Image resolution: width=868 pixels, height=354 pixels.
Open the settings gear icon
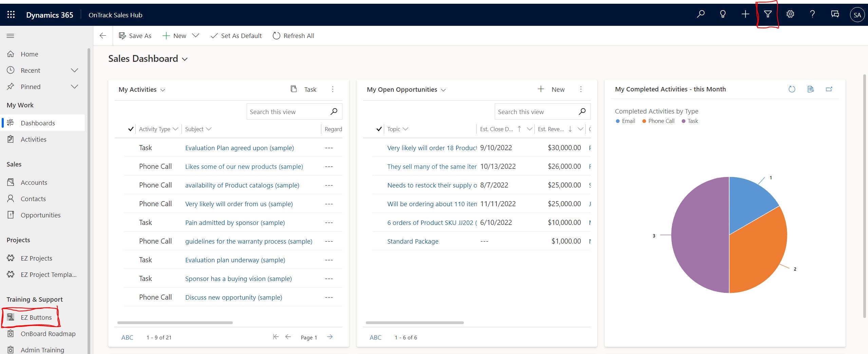(790, 14)
